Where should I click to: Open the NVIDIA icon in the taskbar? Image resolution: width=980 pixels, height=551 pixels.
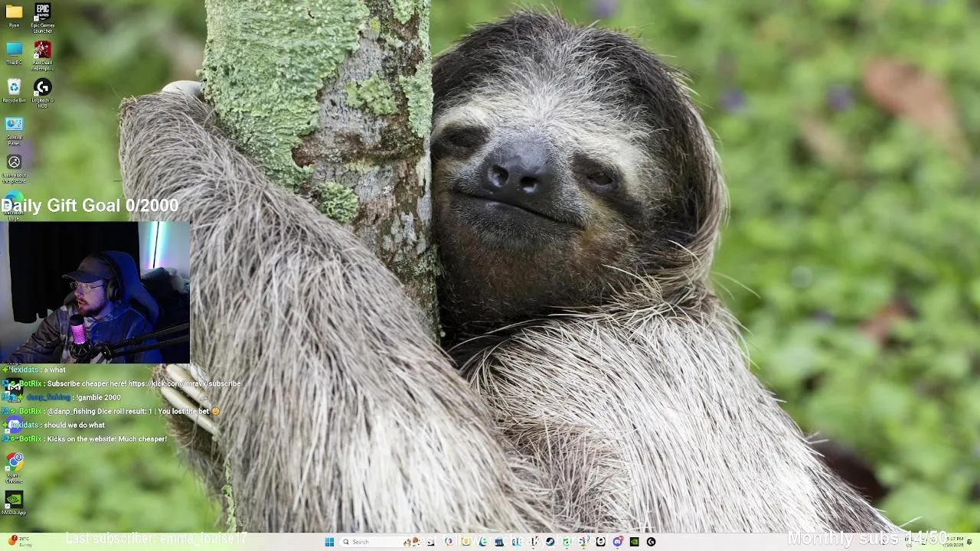click(634, 542)
